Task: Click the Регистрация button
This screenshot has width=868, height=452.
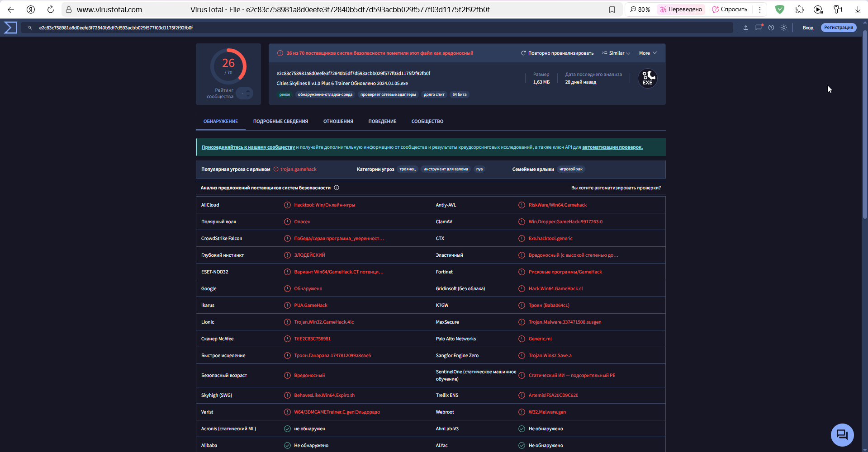Action: click(x=838, y=28)
